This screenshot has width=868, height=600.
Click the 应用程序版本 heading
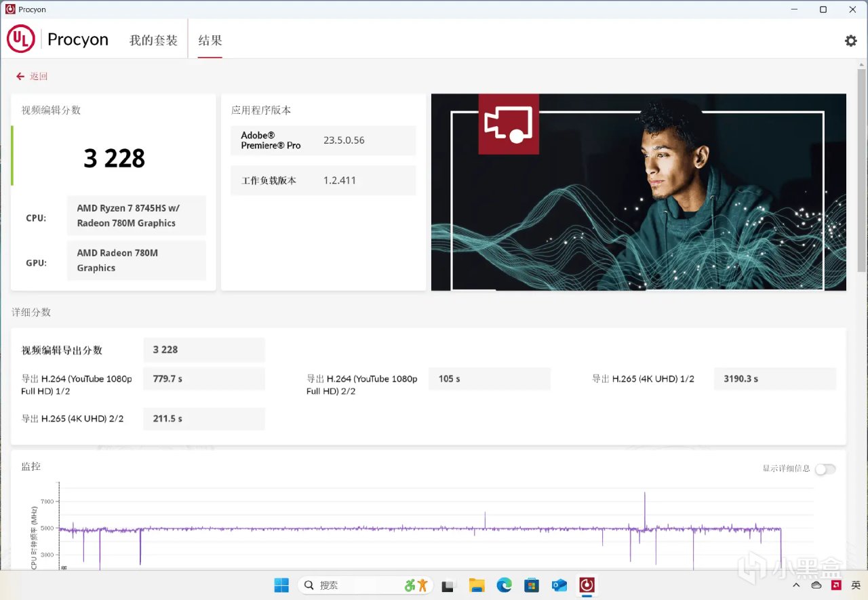pos(261,111)
